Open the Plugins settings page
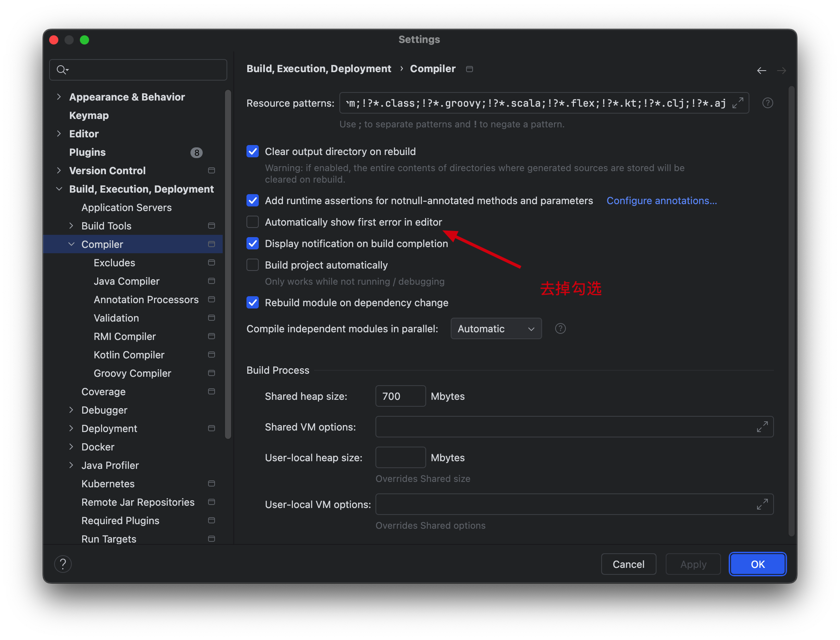 pos(87,152)
